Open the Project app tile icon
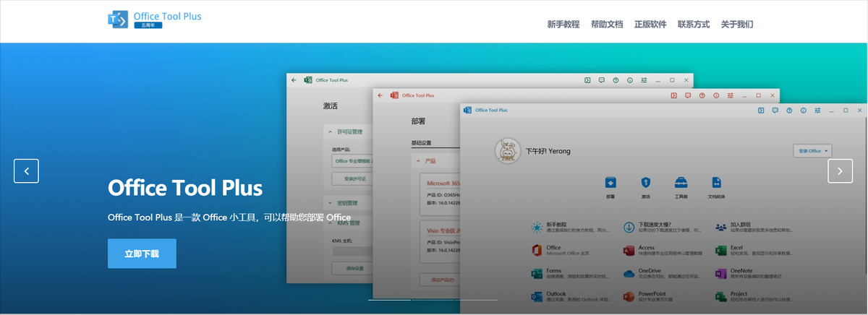 coord(720,296)
